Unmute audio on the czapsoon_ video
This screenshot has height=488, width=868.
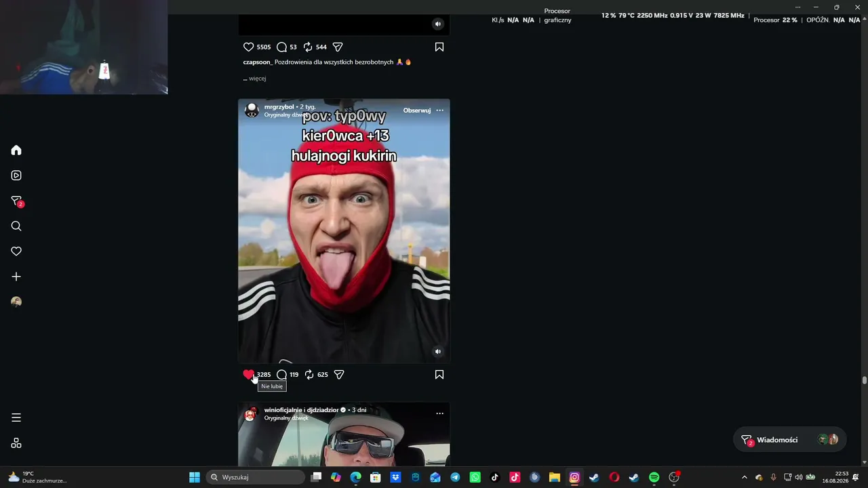coord(437,24)
